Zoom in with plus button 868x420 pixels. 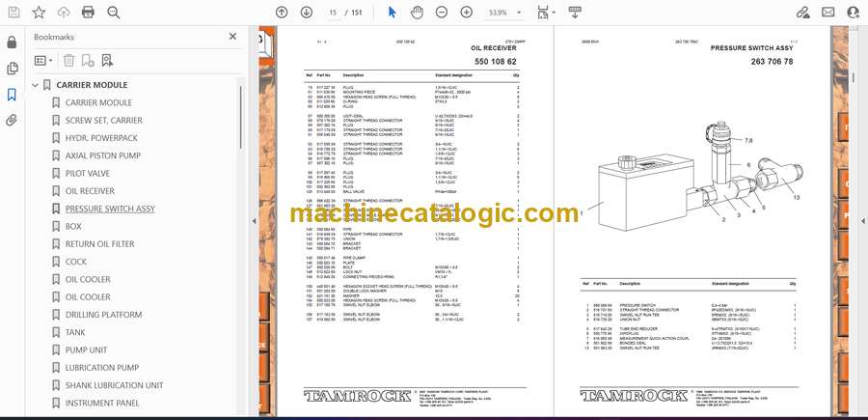pyautogui.click(x=466, y=13)
